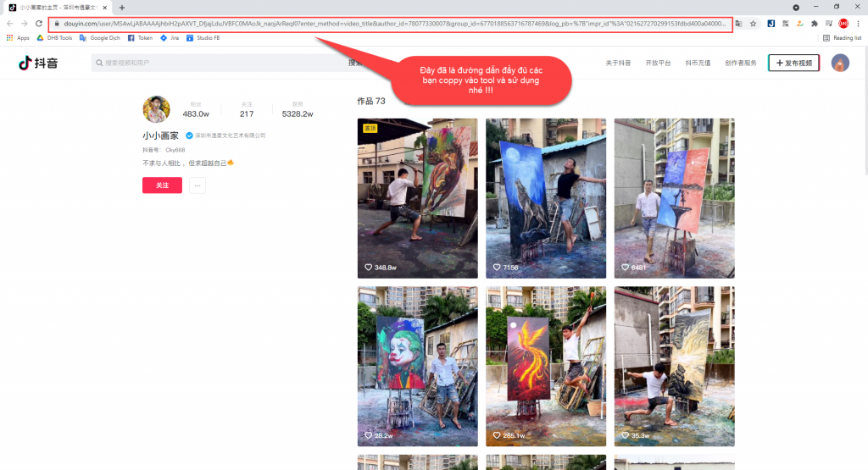868x470 pixels.
Task: Click the magnifier icon in search box
Action: pyautogui.click(x=99, y=63)
